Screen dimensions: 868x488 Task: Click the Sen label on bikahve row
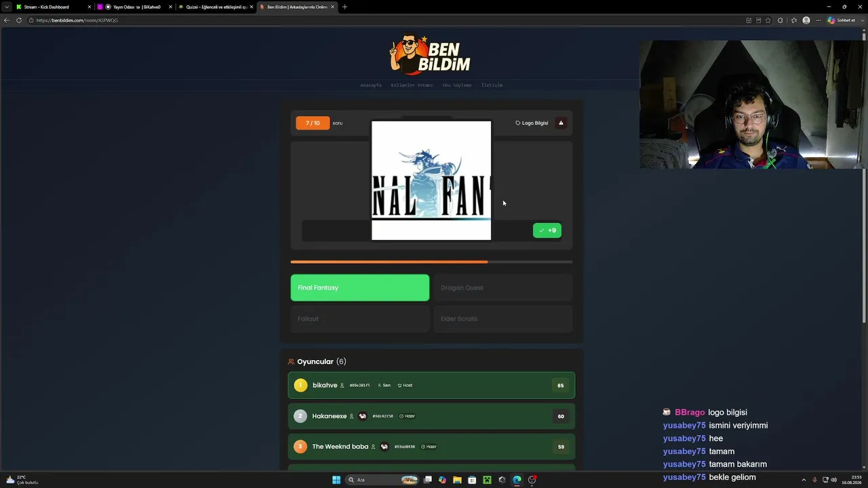pos(384,385)
